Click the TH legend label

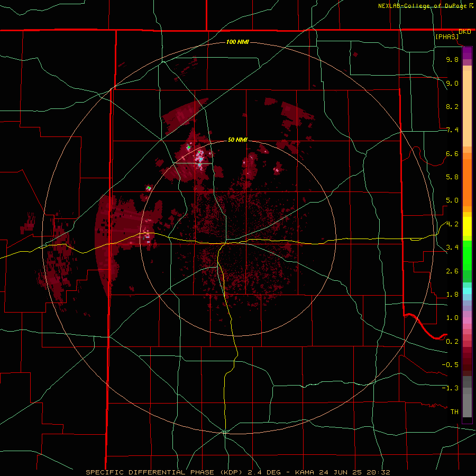pos(454,412)
